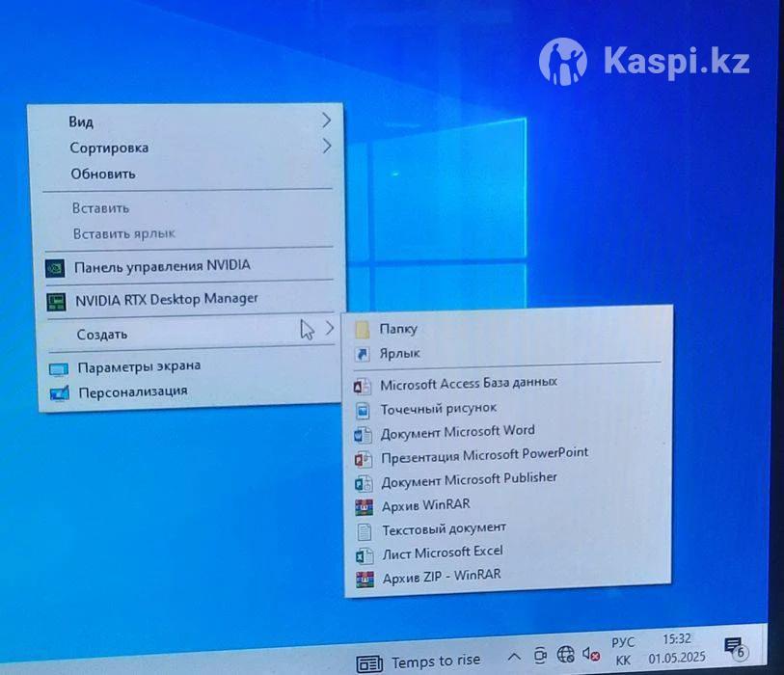
Task: Open Персонализация settings
Action: [192, 391]
